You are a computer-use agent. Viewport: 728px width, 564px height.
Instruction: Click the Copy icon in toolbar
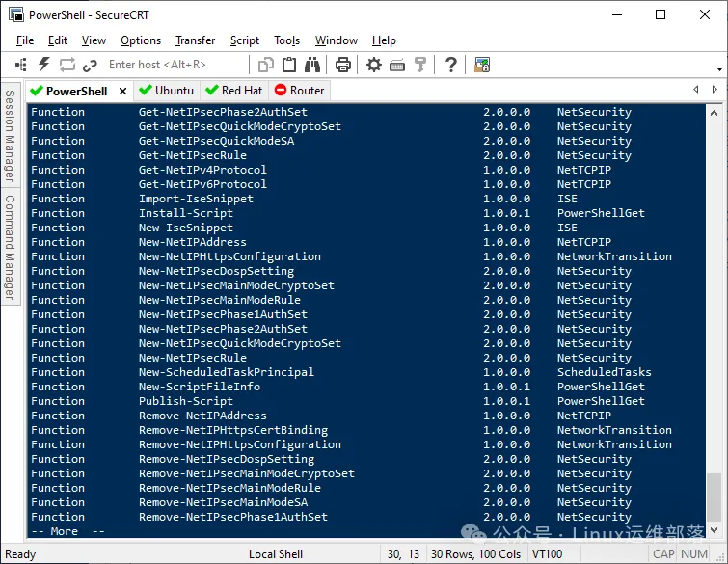pos(267,65)
